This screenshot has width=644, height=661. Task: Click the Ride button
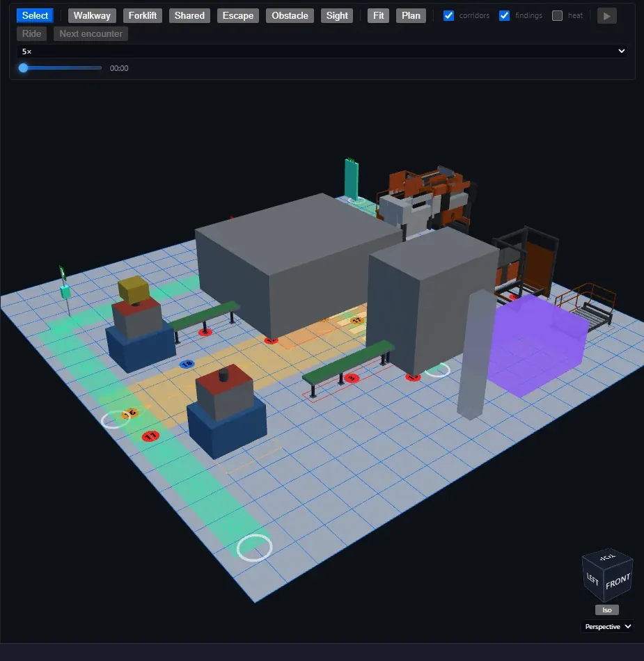click(x=31, y=33)
